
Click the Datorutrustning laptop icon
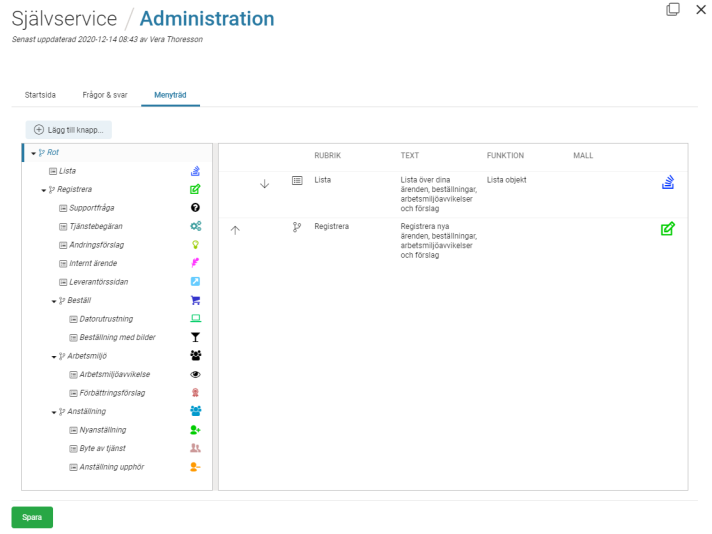[196, 319]
